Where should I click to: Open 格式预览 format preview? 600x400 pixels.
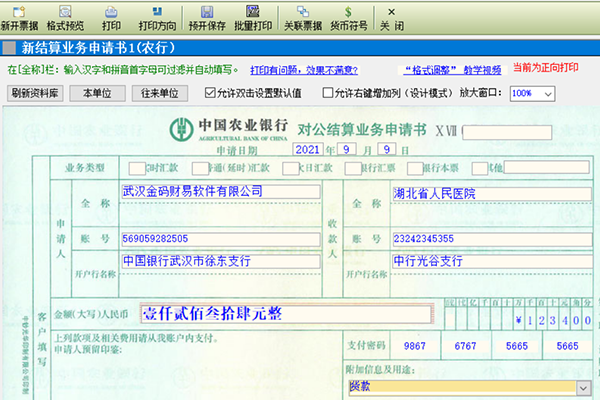pos(68,16)
